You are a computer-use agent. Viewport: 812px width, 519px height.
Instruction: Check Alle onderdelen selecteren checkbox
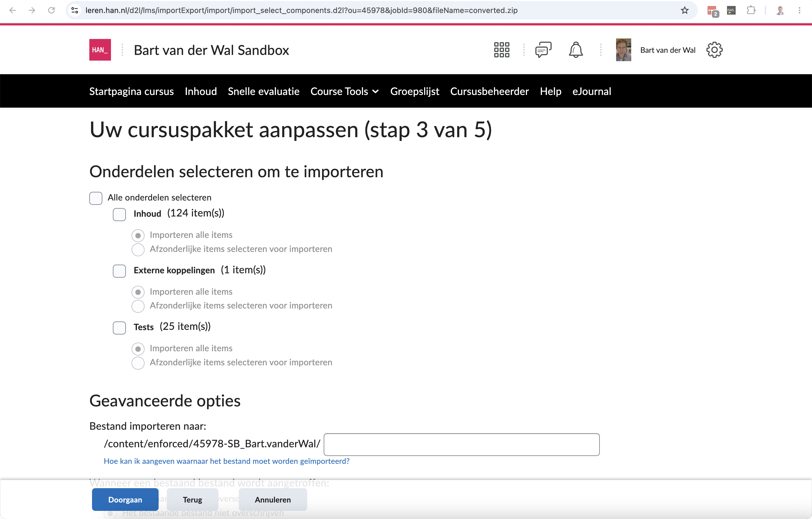96,198
